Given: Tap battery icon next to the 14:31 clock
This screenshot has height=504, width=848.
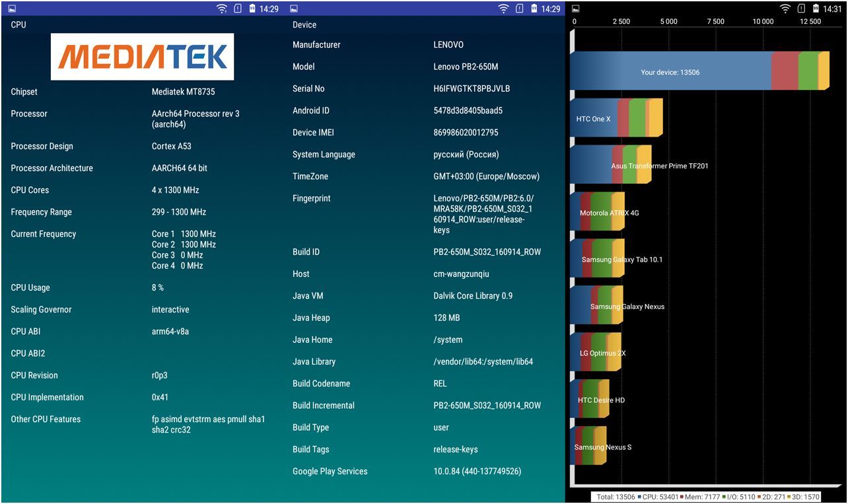Looking at the screenshot, I should (816, 9).
